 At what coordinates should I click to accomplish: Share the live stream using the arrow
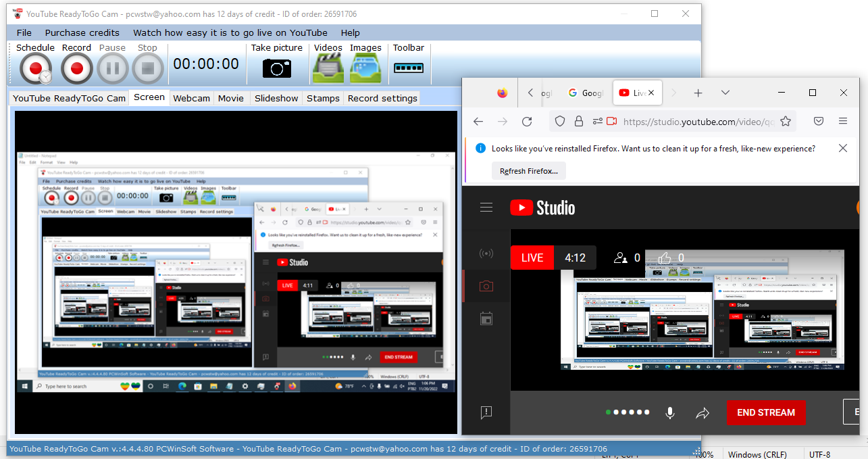coord(703,412)
